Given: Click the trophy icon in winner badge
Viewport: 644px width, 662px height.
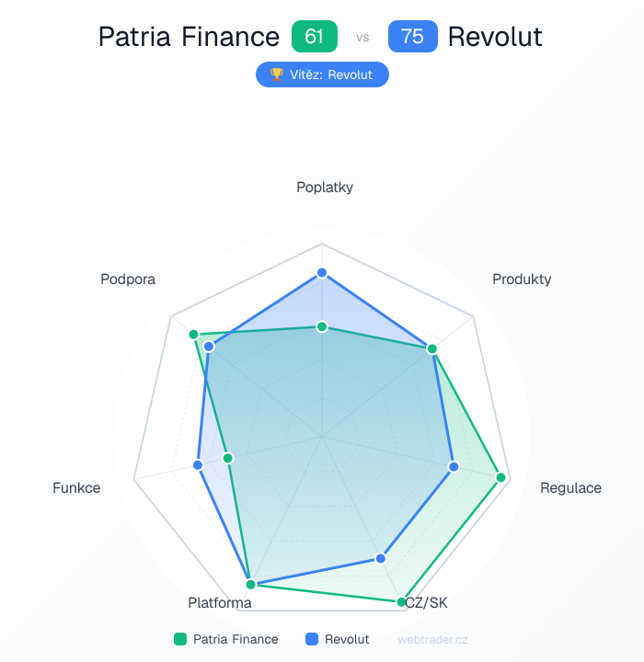Looking at the screenshot, I should coord(275,74).
